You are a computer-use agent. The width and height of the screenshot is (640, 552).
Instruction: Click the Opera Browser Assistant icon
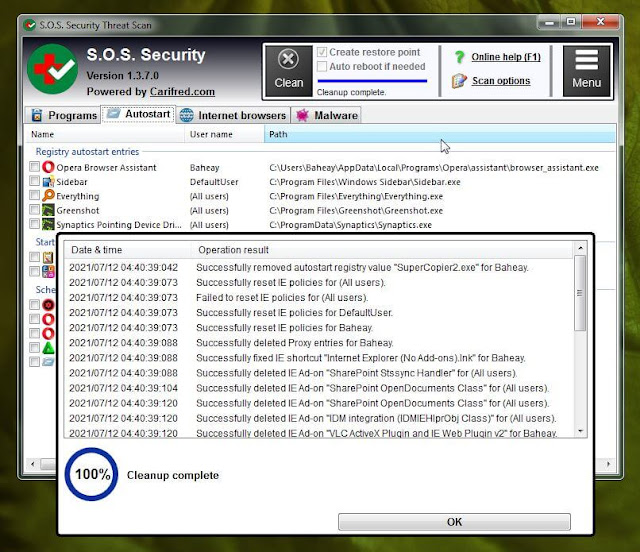pyautogui.click(x=48, y=167)
